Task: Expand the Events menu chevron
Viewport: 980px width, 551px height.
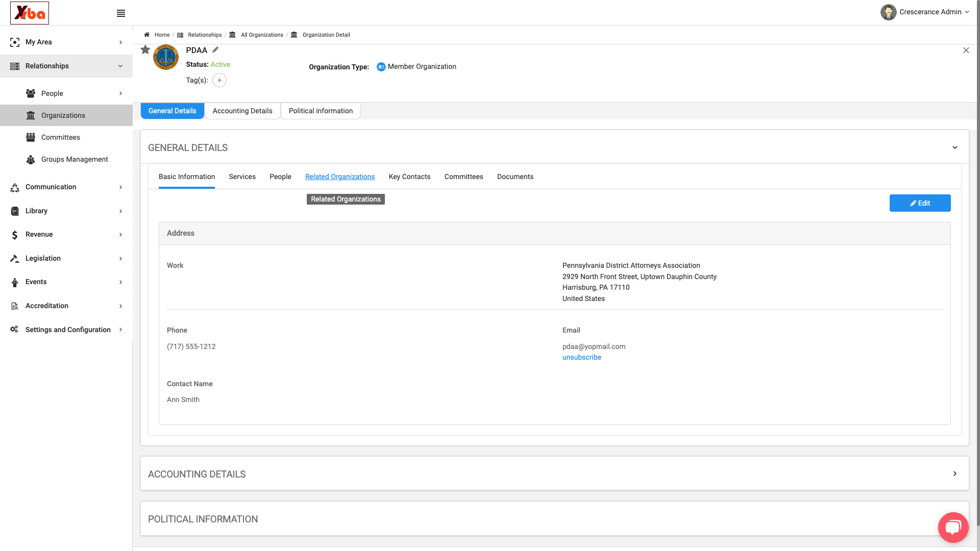Action: click(121, 282)
